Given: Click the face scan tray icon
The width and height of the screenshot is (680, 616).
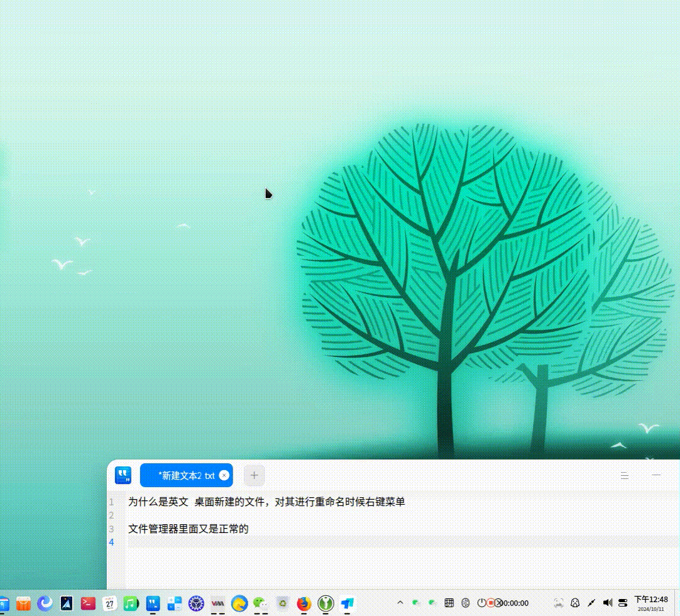Looking at the screenshot, I should tap(559, 603).
